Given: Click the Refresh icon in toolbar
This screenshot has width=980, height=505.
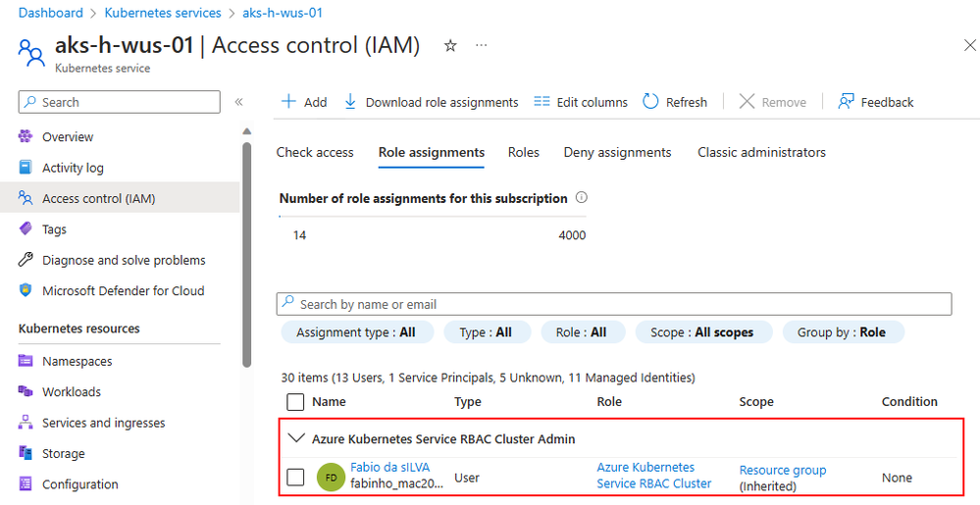Looking at the screenshot, I should 650,102.
